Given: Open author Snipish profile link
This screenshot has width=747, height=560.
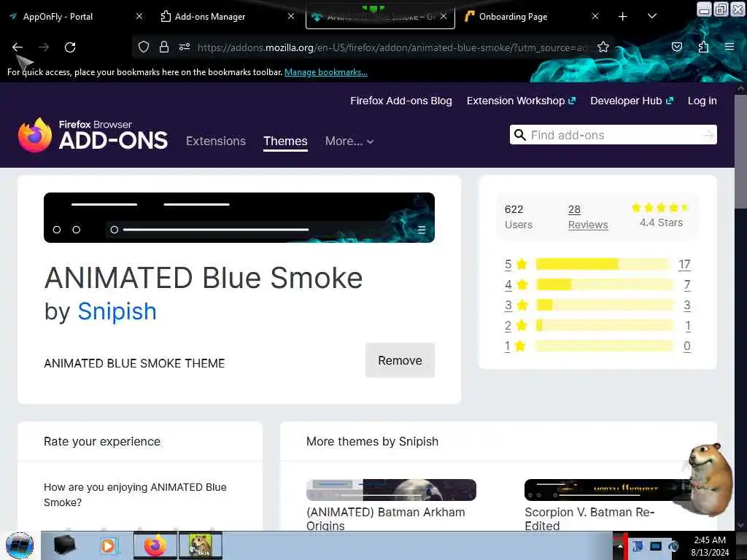Looking at the screenshot, I should click(117, 311).
